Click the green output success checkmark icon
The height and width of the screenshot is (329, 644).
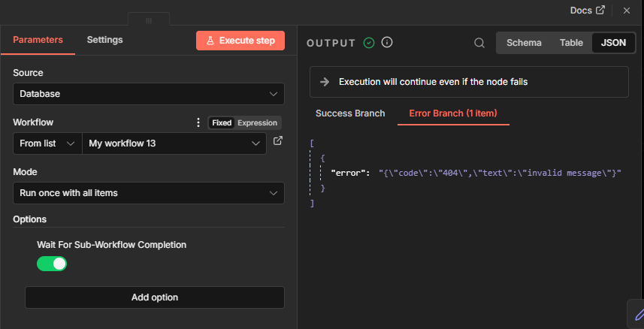click(x=368, y=43)
